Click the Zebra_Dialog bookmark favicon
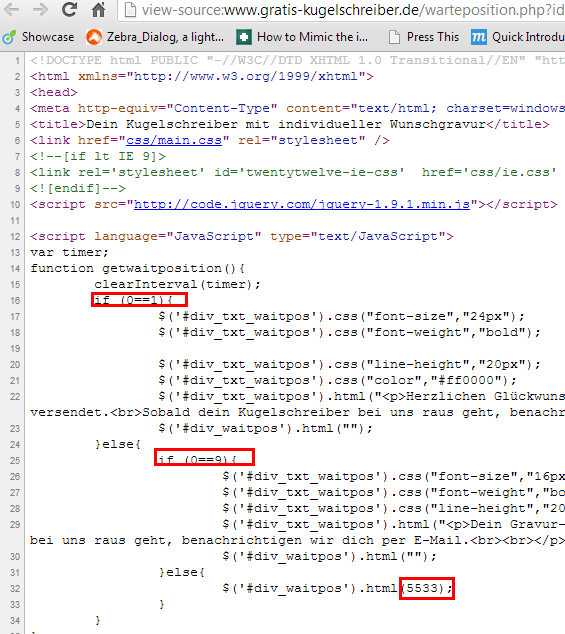 (x=94, y=37)
